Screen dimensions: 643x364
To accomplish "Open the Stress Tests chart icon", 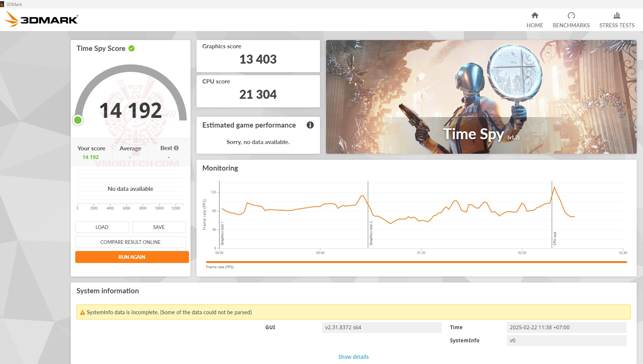I will [x=617, y=15].
